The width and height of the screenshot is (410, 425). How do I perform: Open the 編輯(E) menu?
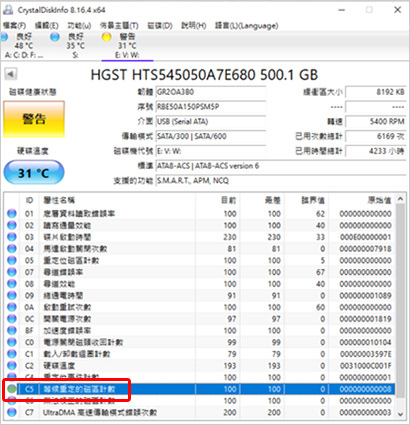click(x=47, y=26)
